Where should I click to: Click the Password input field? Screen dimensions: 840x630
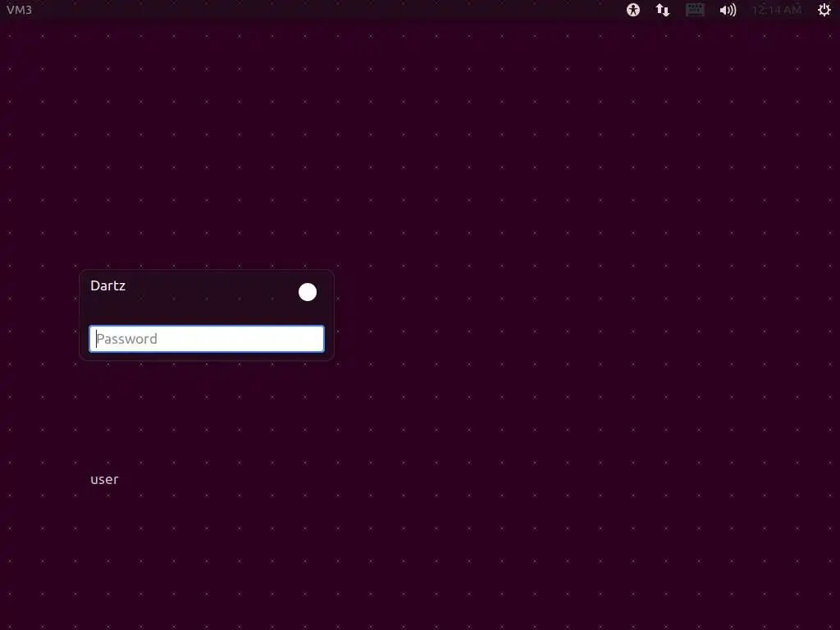pyautogui.click(x=207, y=339)
